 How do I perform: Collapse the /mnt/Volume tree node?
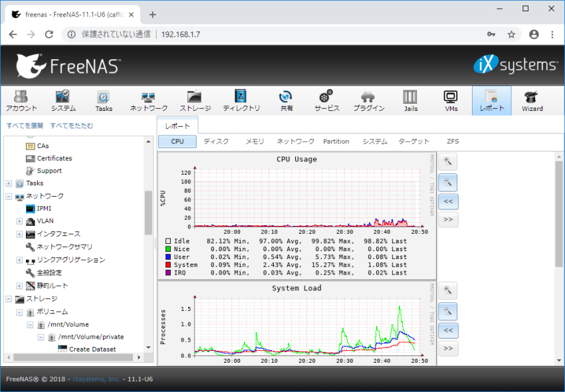pyautogui.click(x=30, y=325)
